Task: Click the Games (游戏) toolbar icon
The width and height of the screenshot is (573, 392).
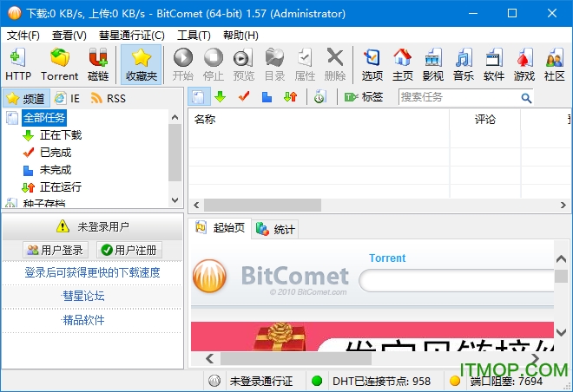Action: [x=524, y=65]
